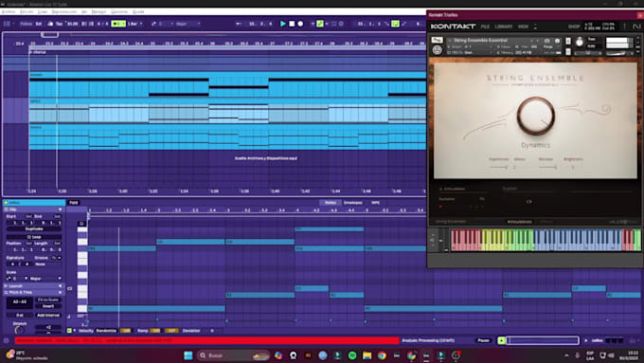The height and width of the screenshot is (363, 644).
Task: Toggle the Follow playback button
Action: (x=26, y=24)
